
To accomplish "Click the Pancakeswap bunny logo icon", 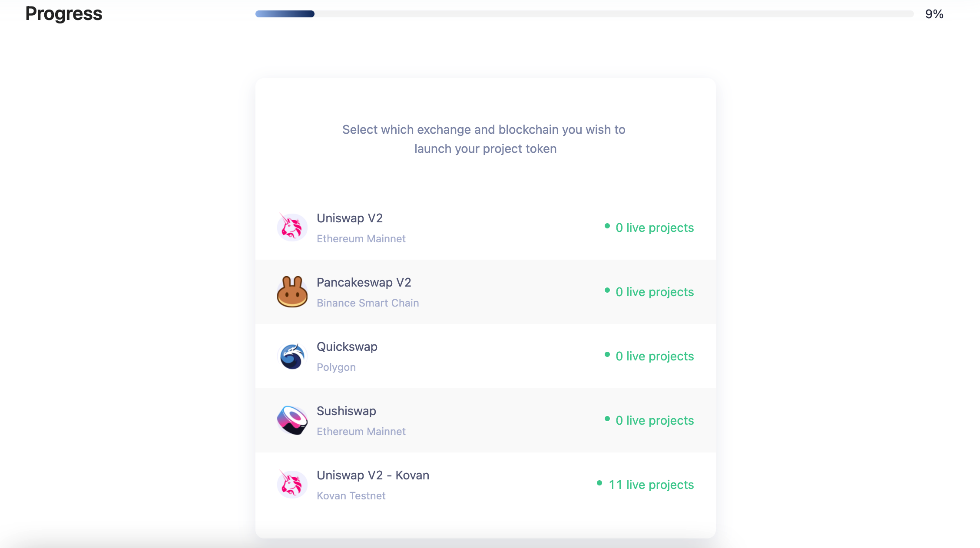I will point(292,291).
